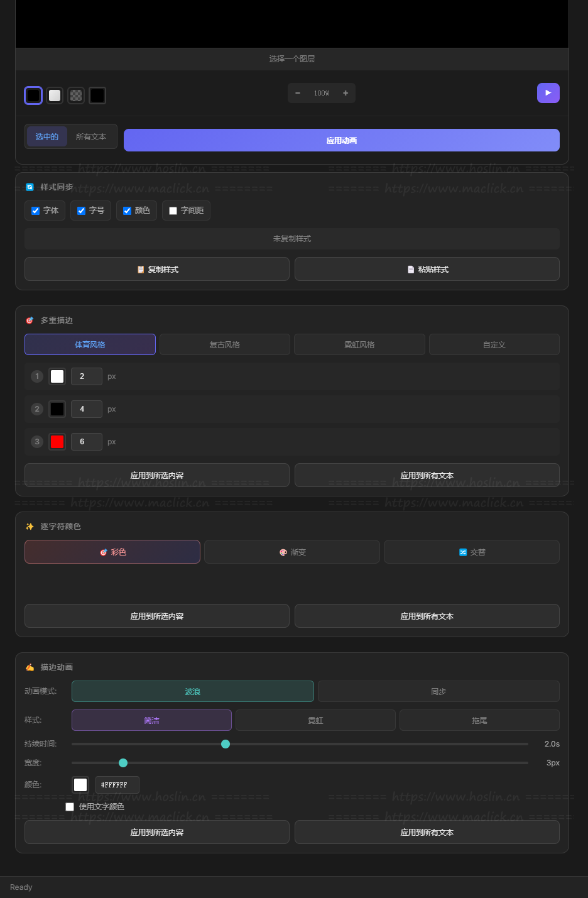
Task: Click 应用到所有文本 in 多重描边 section
Action: pos(427,475)
